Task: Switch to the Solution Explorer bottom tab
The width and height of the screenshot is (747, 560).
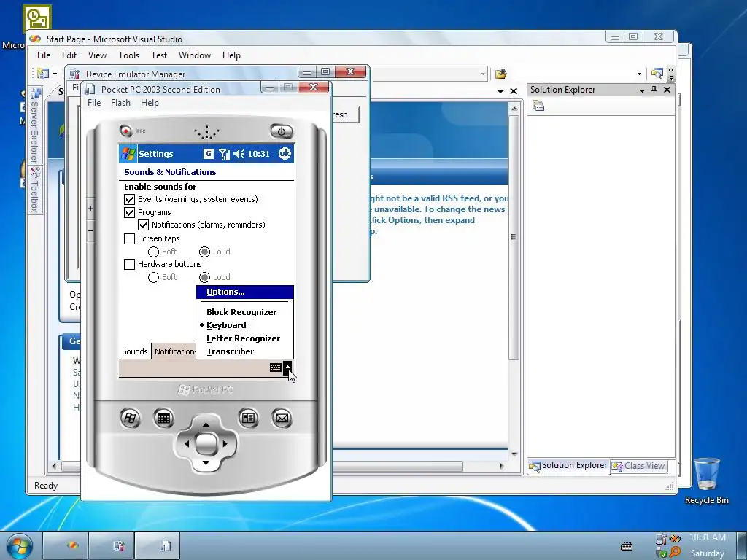Action: click(x=568, y=466)
